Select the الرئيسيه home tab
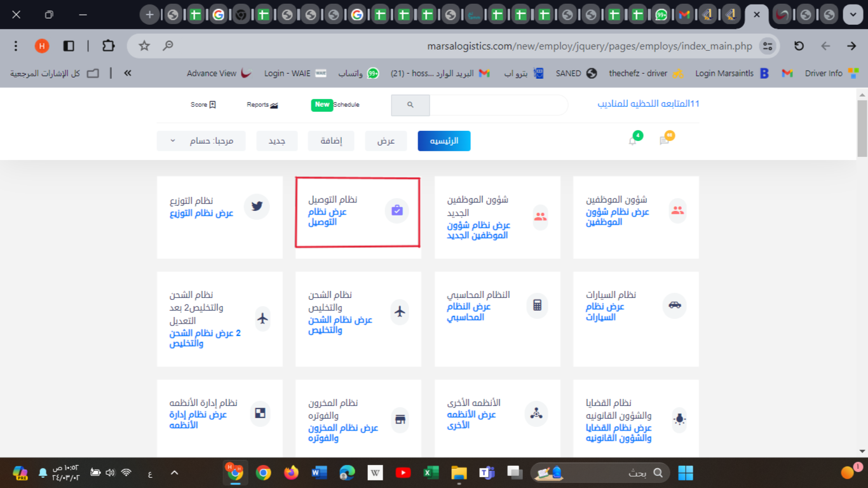 444,141
